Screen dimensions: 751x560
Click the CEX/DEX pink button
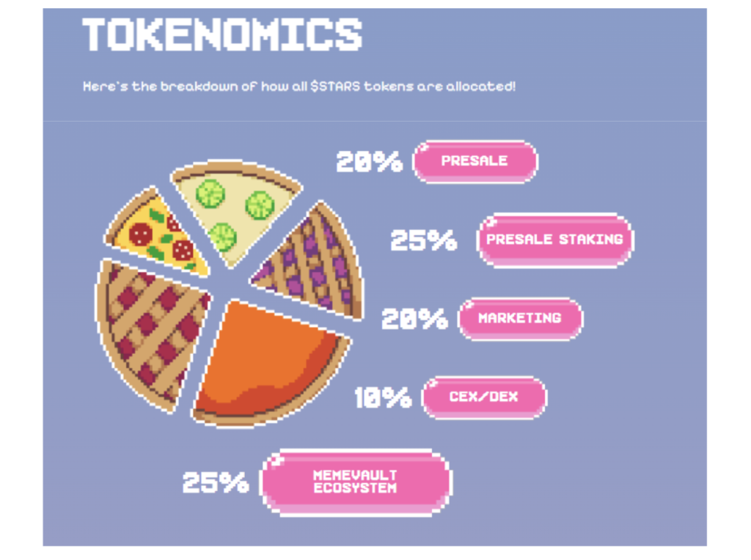484,397
